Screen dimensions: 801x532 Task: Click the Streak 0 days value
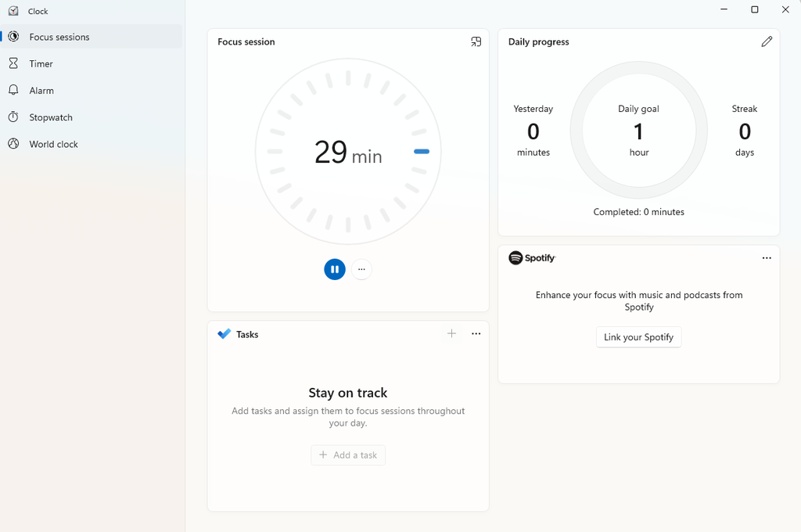point(745,131)
